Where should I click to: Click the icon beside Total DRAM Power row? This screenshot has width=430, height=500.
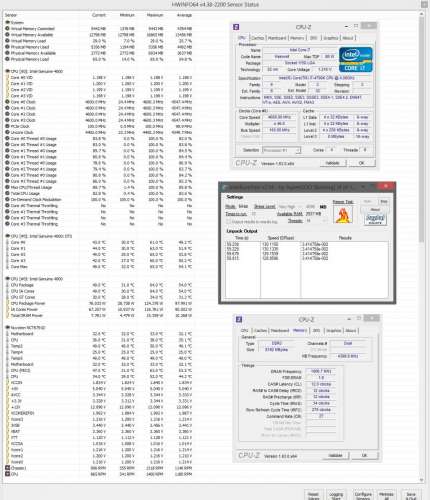point(7,315)
